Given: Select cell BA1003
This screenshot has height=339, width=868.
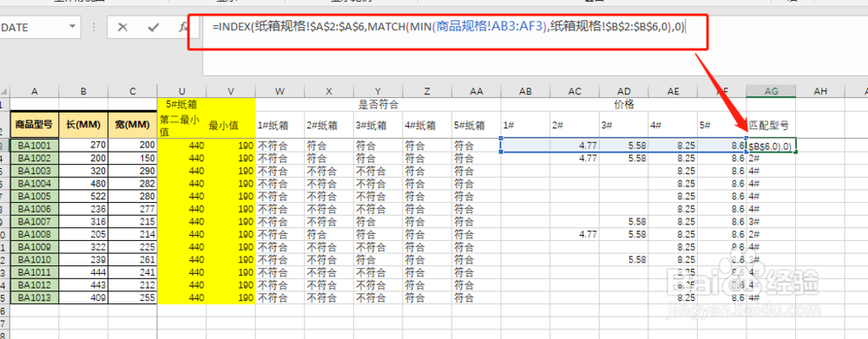Looking at the screenshot, I should pos(35,170).
